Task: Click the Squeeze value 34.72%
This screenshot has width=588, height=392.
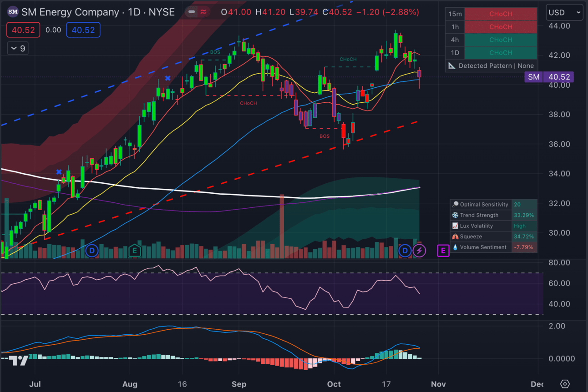Action: (524, 236)
